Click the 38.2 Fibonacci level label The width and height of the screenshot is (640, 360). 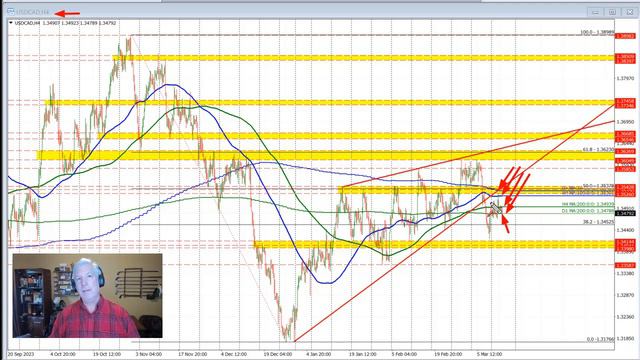pos(598,222)
